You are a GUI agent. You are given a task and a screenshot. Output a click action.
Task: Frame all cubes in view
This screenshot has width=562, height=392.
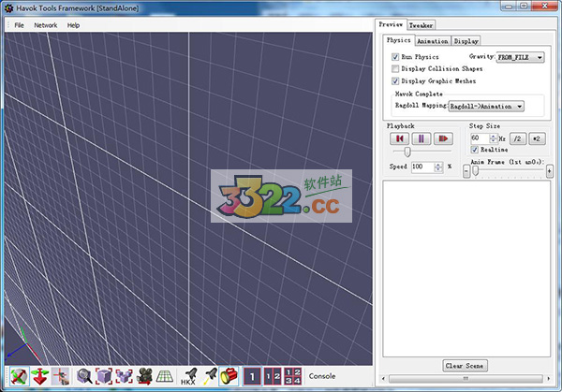tap(124, 376)
